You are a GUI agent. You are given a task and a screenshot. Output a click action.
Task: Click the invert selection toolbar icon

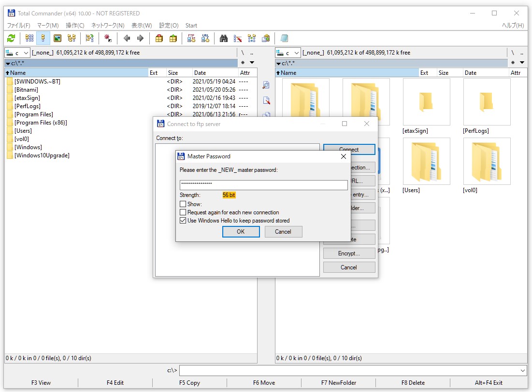point(89,38)
